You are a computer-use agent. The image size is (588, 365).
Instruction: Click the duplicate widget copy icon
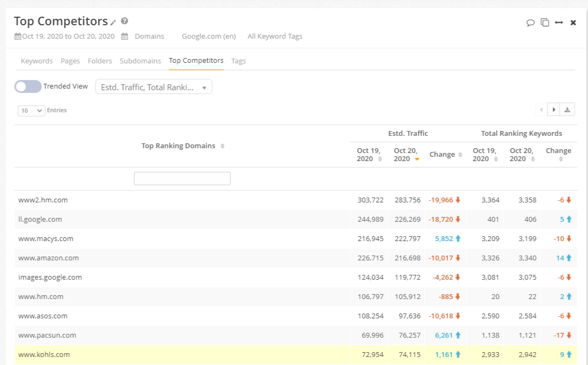point(545,23)
